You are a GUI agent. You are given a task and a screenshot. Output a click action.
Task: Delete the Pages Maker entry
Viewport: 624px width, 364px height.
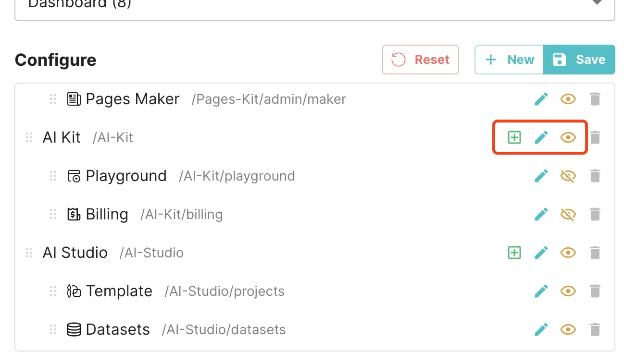(x=595, y=99)
